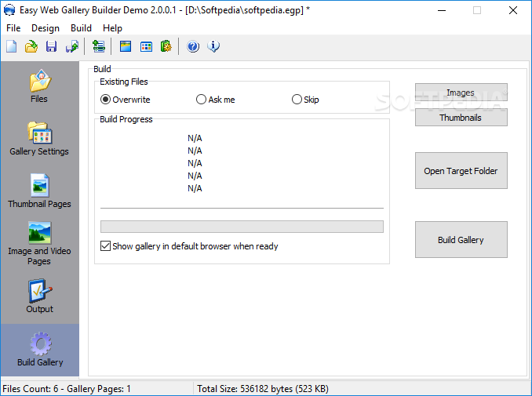532x396 pixels.
Task: Go to Thumbnail Pages section
Action: coord(39,191)
